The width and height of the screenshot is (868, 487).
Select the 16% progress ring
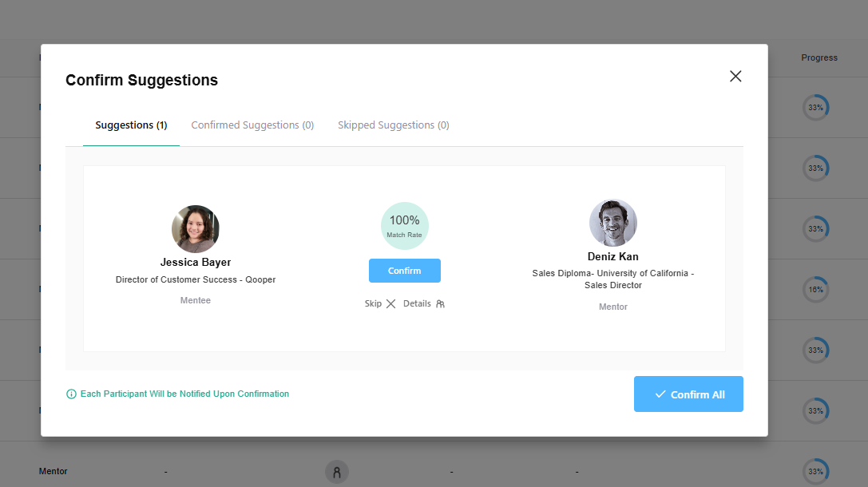coord(815,290)
